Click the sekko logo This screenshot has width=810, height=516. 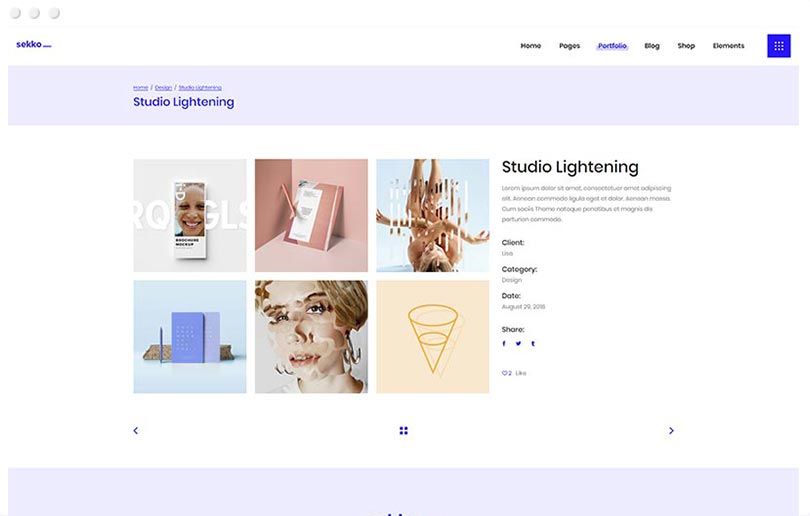tap(33, 45)
